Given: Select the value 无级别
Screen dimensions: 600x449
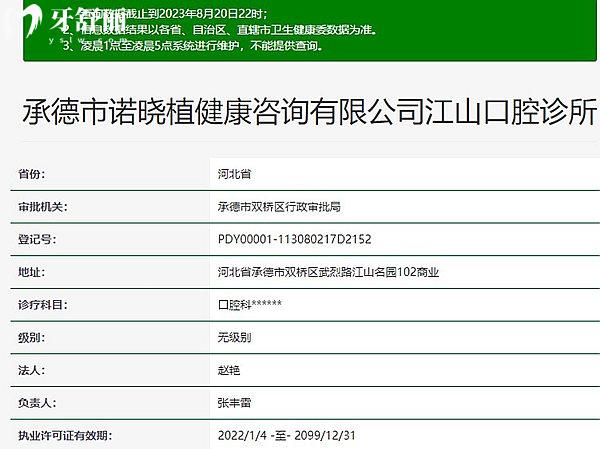Looking at the screenshot, I should (234, 338).
